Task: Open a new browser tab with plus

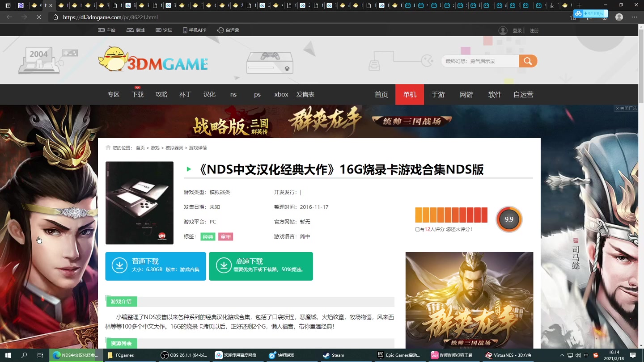Action: (x=579, y=5)
